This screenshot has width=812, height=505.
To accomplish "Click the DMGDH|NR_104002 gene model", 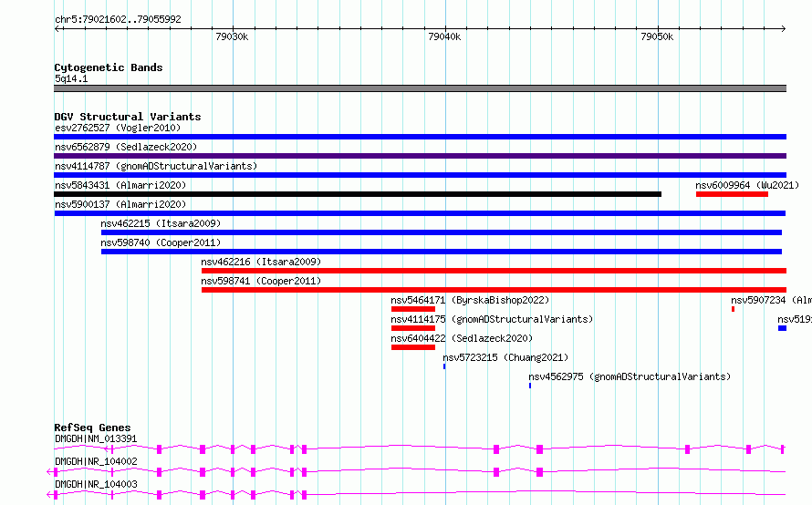I will point(416,472).
